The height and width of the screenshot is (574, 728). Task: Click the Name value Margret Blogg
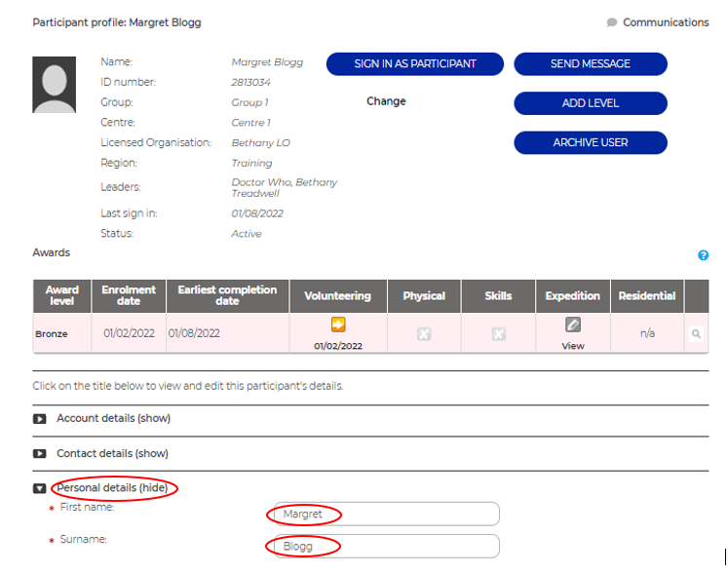tap(267, 62)
